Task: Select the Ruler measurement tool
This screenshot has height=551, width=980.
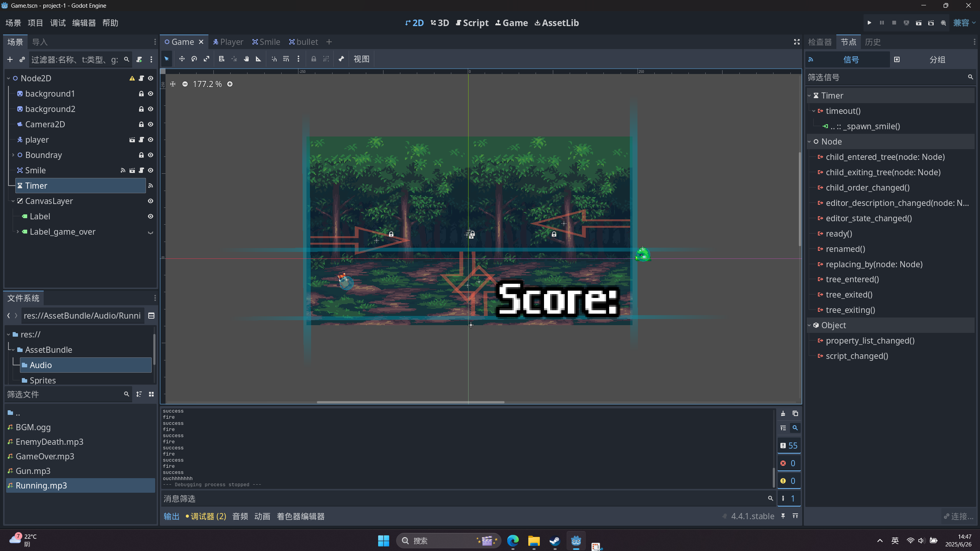Action: [259, 59]
